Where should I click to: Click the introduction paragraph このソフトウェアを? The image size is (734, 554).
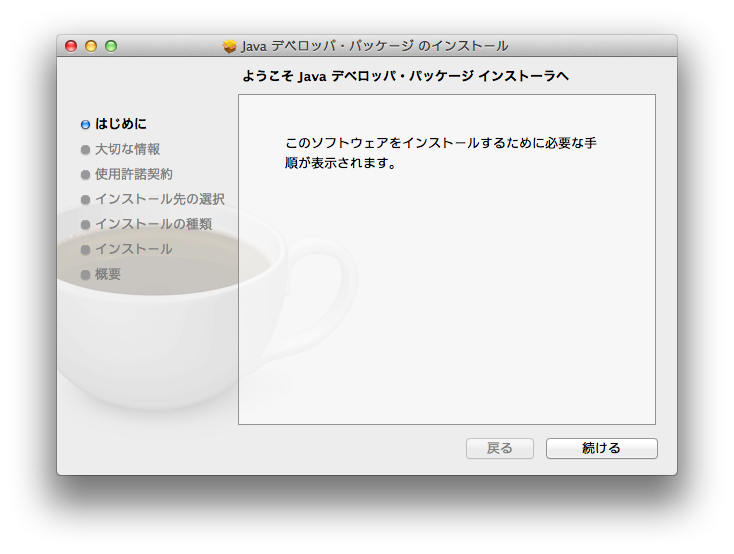pos(440,153)
